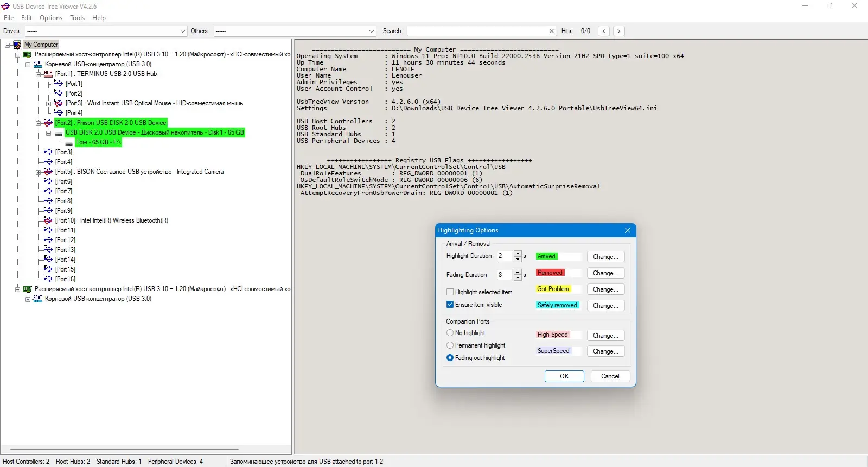This screenshot has height=467, width=868.
Task: Select the Fading out highlight radio option
Action: click(450, 358)
